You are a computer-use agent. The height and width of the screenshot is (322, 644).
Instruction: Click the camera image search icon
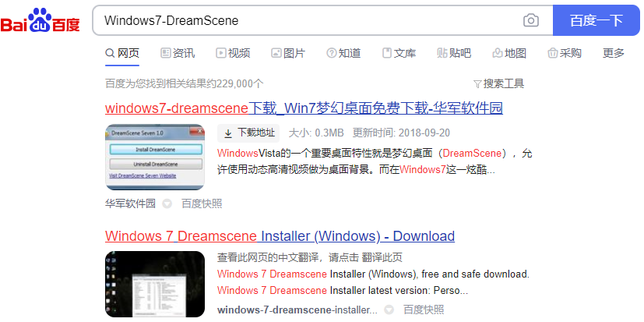(x=531, y=20)
